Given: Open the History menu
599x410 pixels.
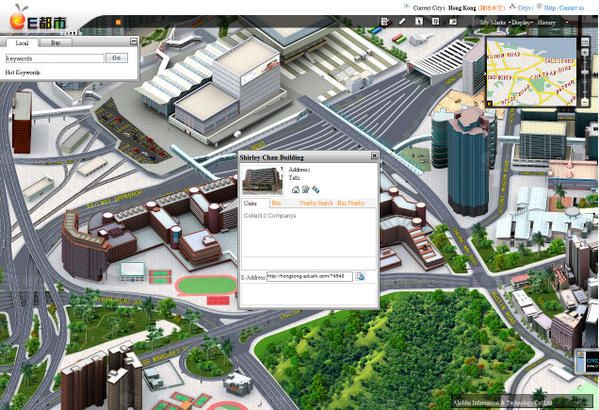Looking at the screenshot, I should [x=546, y=23].
